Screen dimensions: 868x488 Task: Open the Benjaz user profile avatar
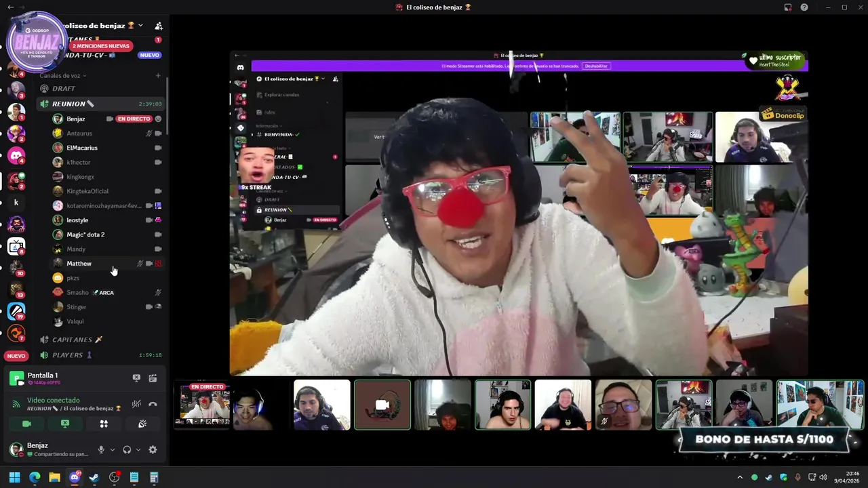(x=16, y=449)
